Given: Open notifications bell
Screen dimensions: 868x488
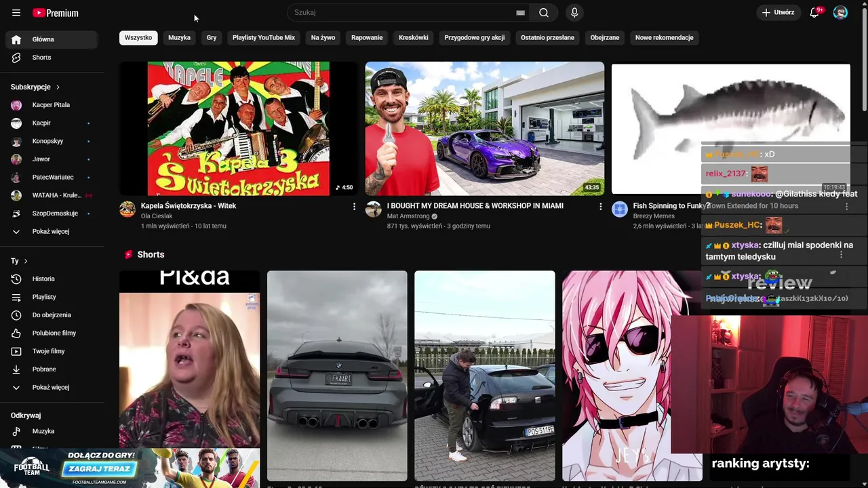Looking at the screenshot, I should [815, 12].
